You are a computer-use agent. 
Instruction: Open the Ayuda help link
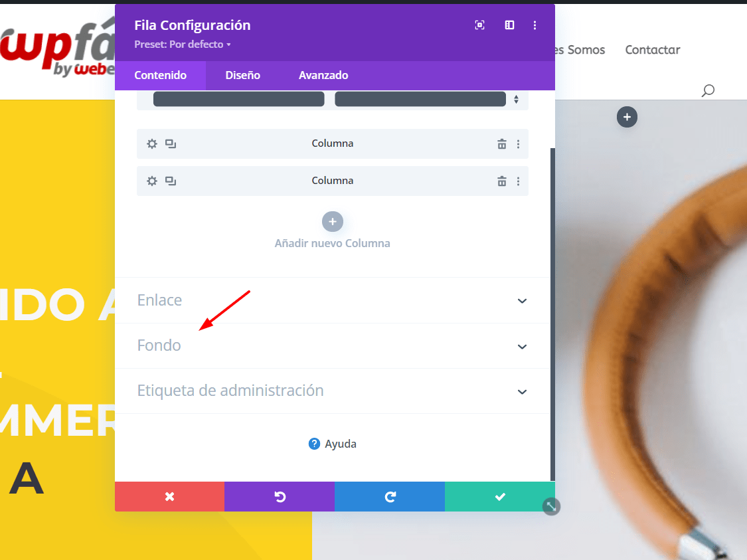tap(333, 444)
